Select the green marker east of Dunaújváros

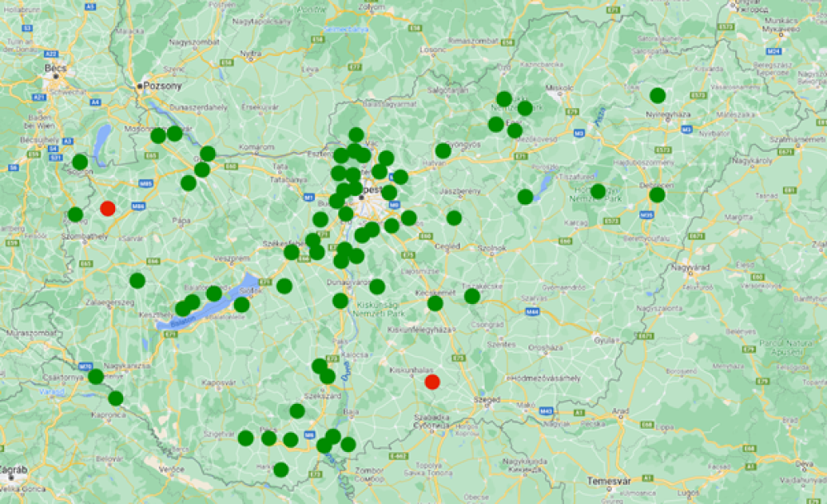pyautogui.click(x=377, y=287)
